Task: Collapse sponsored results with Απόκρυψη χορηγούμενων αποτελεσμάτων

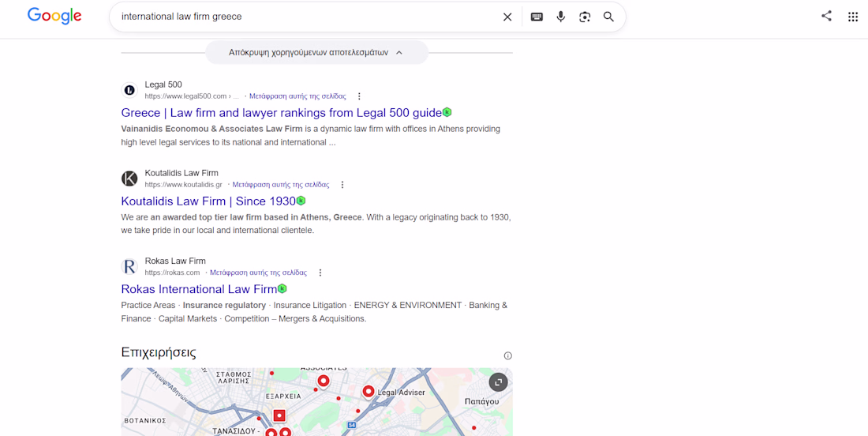Action: point(316,53)
